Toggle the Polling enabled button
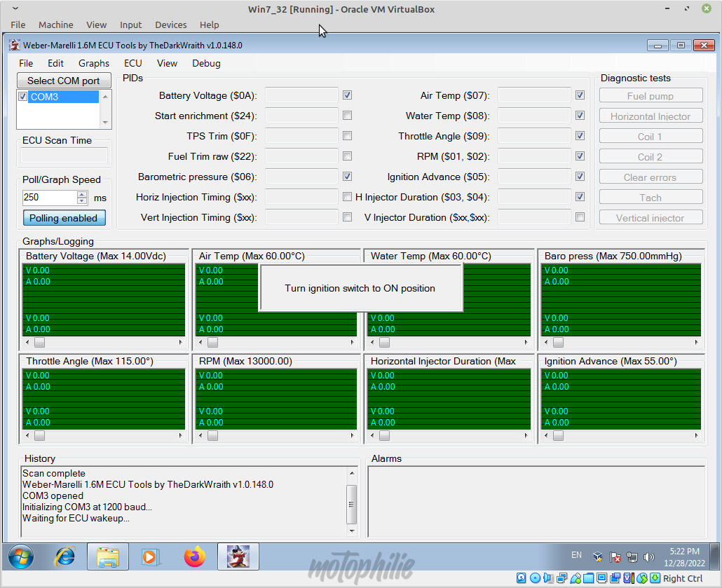This screenshot has width=722, height=588. pos(64,218)
